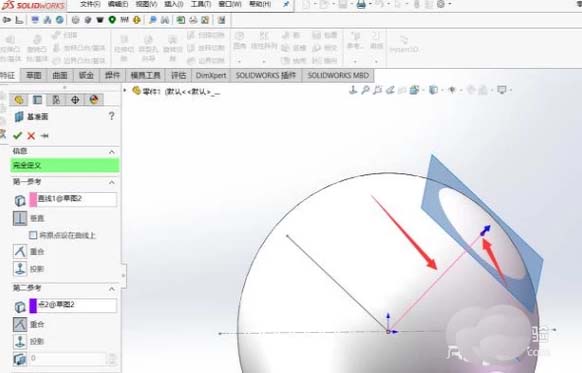This screenshot has width=582, height=373.
Task: Click the second reference field 点2@草图2
Action: click(x=73, y=305)
